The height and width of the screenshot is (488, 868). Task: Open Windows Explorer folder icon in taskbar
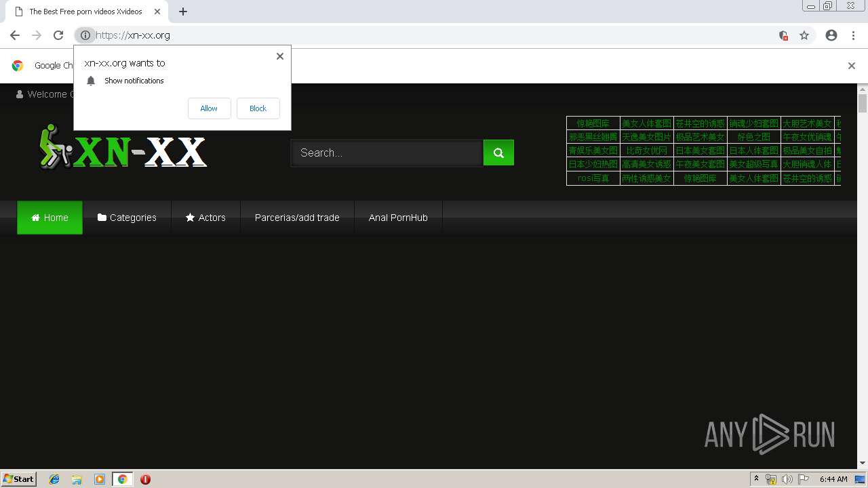click(x=77, y=479)
